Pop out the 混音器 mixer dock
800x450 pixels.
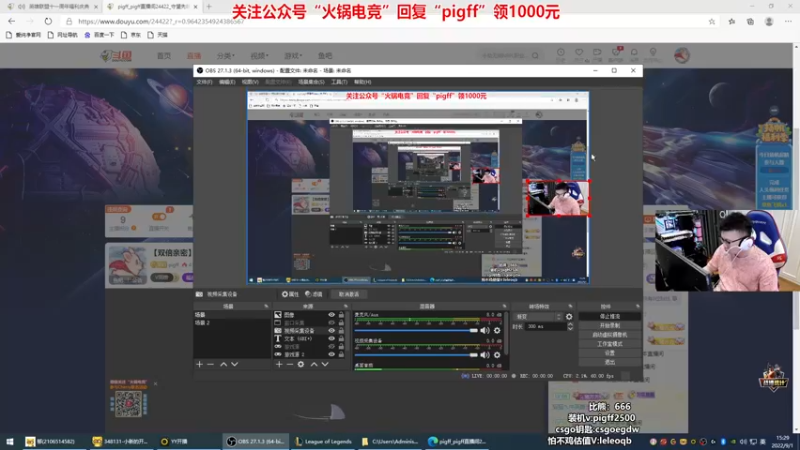(504, 306)
